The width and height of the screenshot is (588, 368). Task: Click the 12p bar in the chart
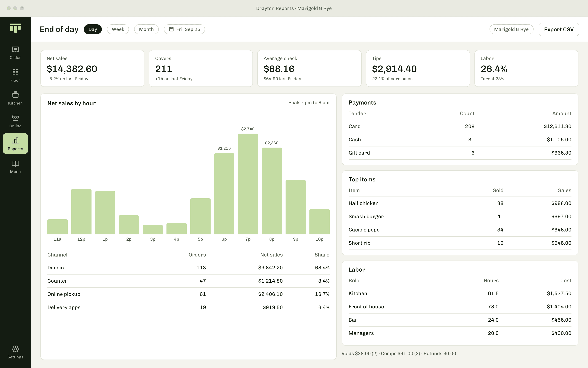81,211
